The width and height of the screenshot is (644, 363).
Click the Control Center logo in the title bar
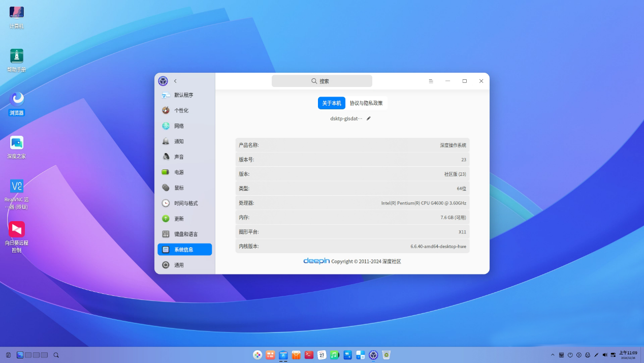click(x=163, y=81)
